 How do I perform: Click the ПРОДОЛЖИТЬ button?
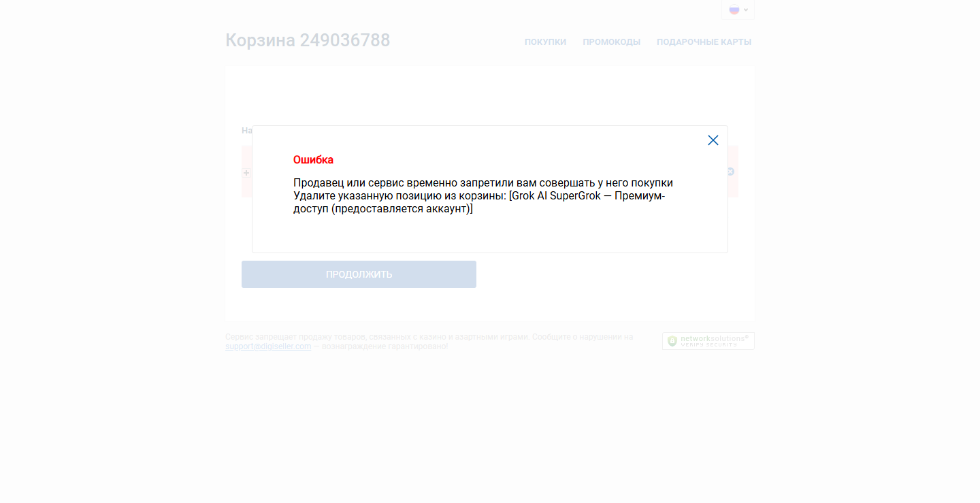[x=359, y=274]
